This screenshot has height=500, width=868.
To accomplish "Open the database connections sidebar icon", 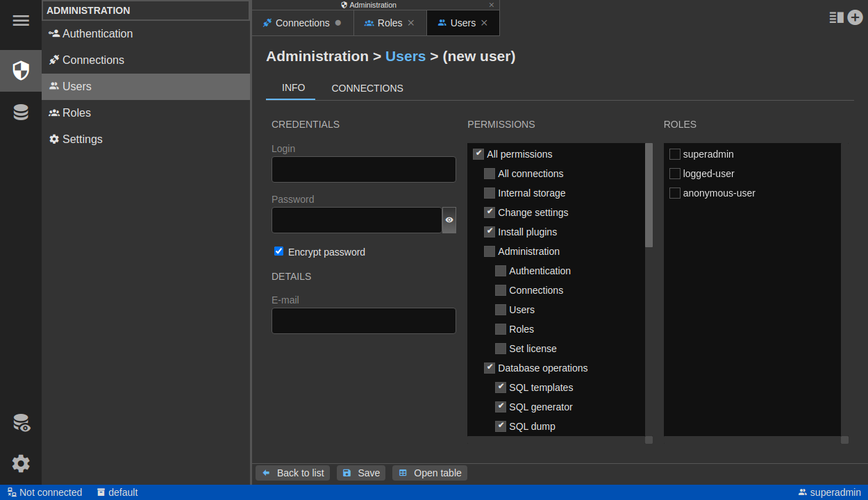I will click(21, 112).
